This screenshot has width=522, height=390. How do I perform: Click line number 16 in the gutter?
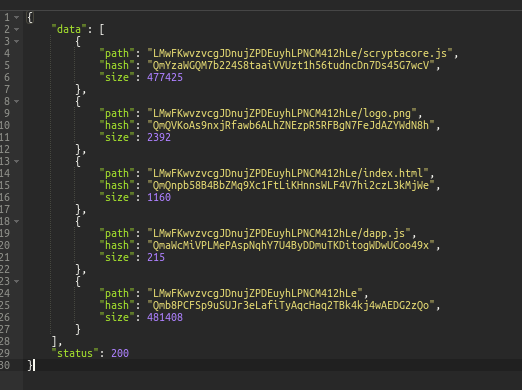[5, 197]
